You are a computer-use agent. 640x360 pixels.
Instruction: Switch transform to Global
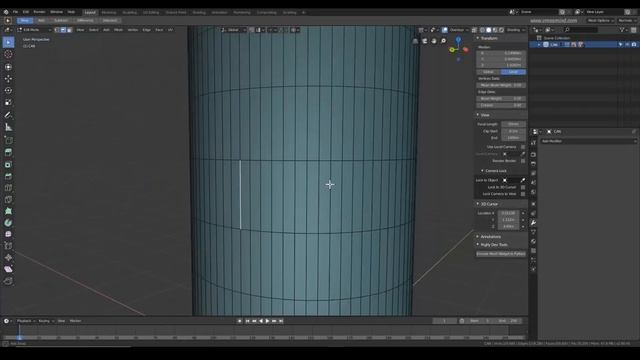tap(488, 72)
